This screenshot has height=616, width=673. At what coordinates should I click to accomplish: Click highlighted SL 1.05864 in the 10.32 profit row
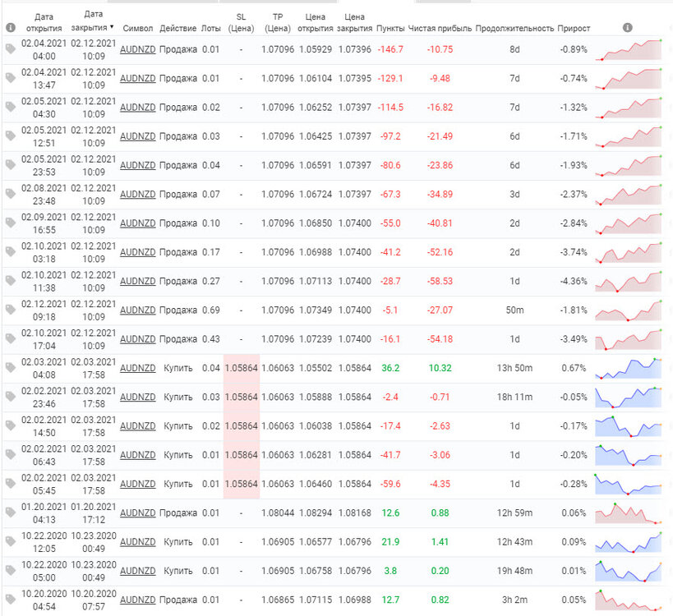242,368
